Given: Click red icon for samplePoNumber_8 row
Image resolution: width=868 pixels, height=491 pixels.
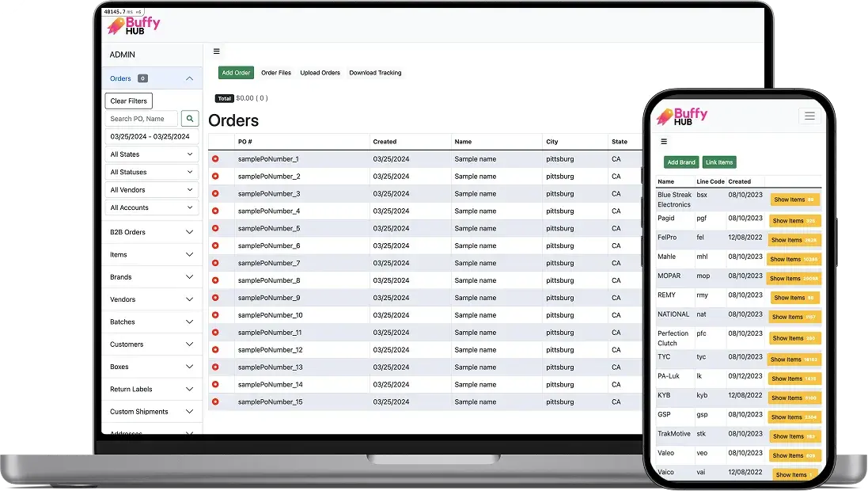Looking at the screenshot, I should point(215,280).
